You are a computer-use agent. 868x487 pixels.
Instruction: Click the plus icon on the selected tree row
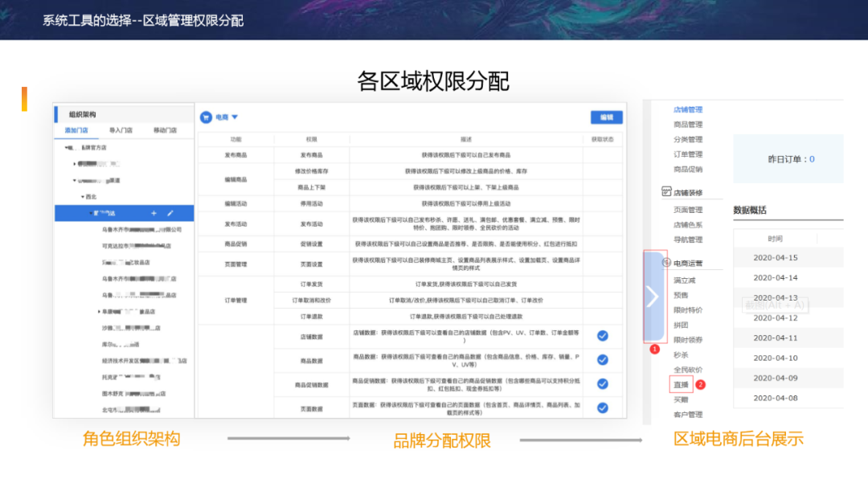click(154, 213)
